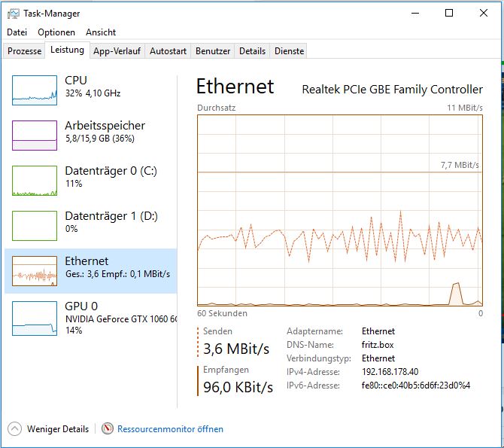Click the 60 Sekunden axis label
Viewport: 504px width, 448px height.
[222, 313]
